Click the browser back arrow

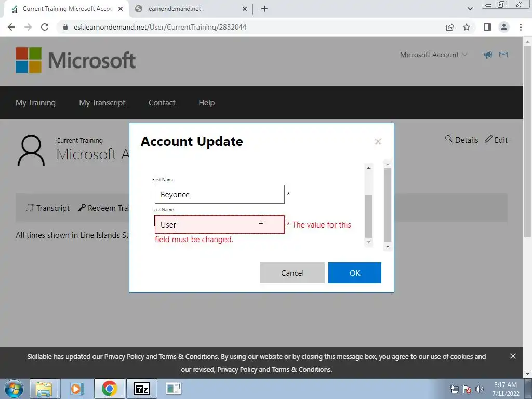(x=11, y=27)
